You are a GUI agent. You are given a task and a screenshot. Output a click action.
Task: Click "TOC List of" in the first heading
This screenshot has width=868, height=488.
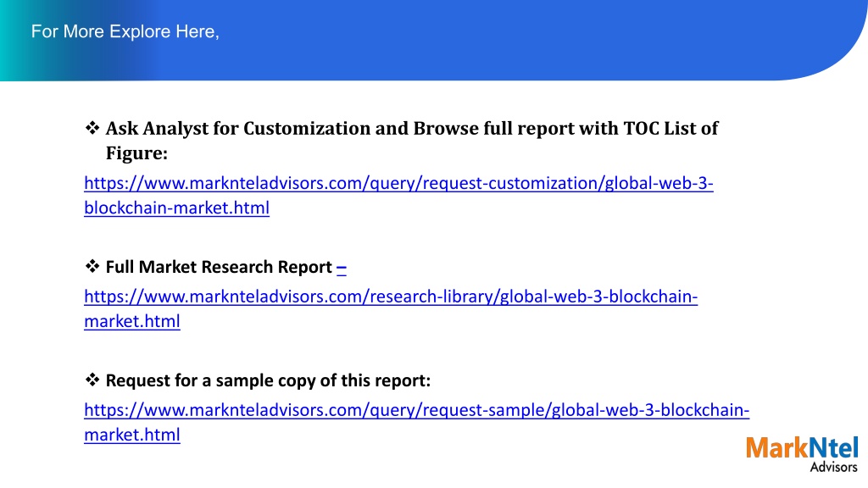pyautogui.click(x=670, y=129)
